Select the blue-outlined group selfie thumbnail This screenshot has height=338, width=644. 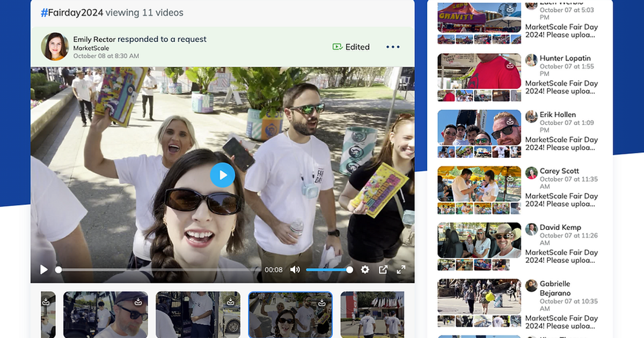(x=290, y=315)
